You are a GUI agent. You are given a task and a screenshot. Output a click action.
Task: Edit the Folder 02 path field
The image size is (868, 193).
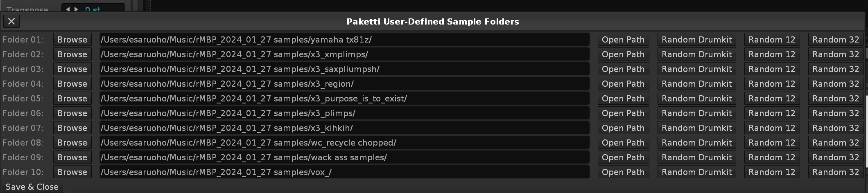pyautogui.click(x=344, y=54)
